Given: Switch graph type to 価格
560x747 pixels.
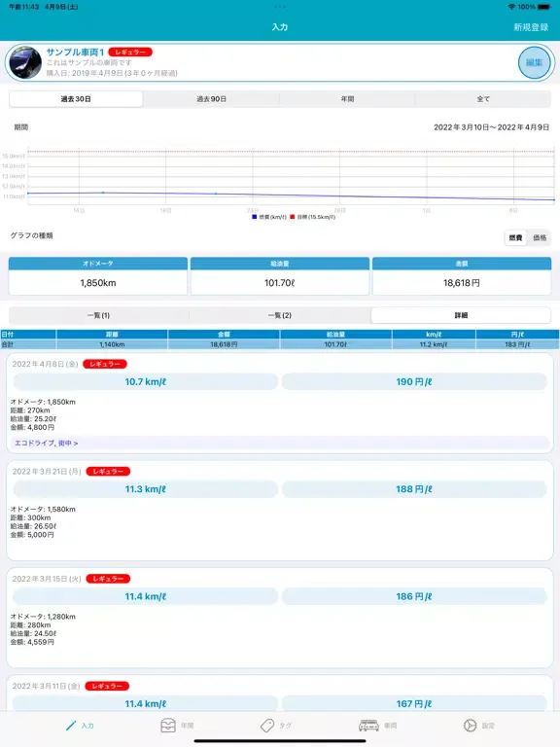Looking at the screenshot, I should click(x=539, y=237).
